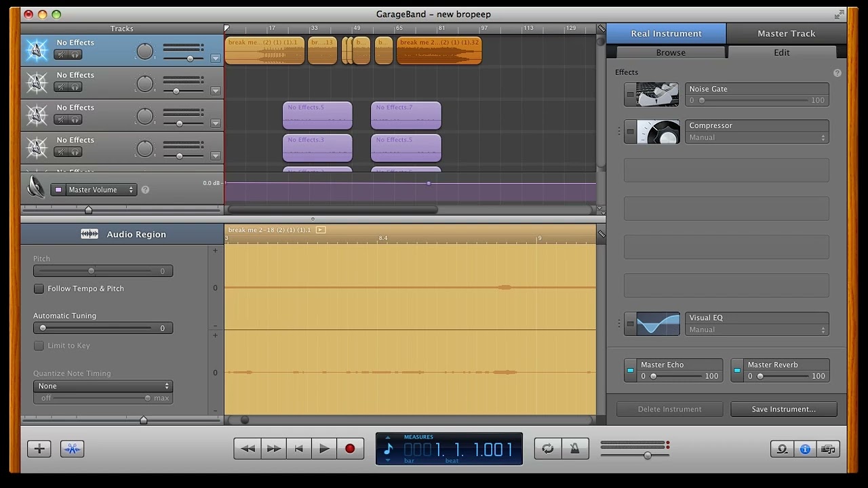Open the Media Browser

click(x=828, y=449)
